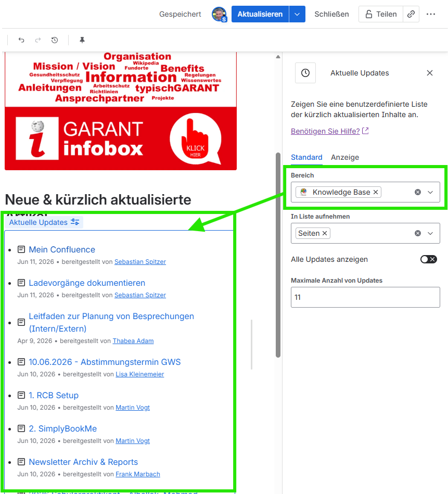Open Sebastian Spitzer profile under Ladevorgänge dokumentieren
The height and width of the screenshot is (494, 448).
140,295
